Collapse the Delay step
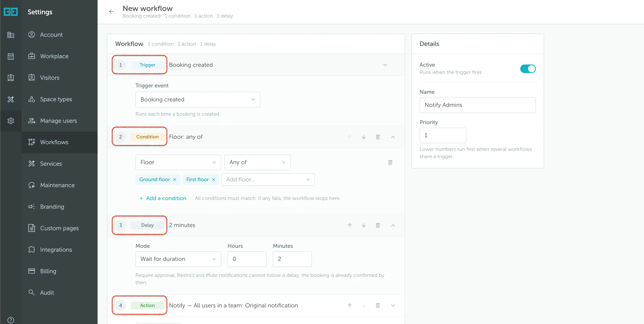Viewport: 644px width, 324px height. (393, 225)
